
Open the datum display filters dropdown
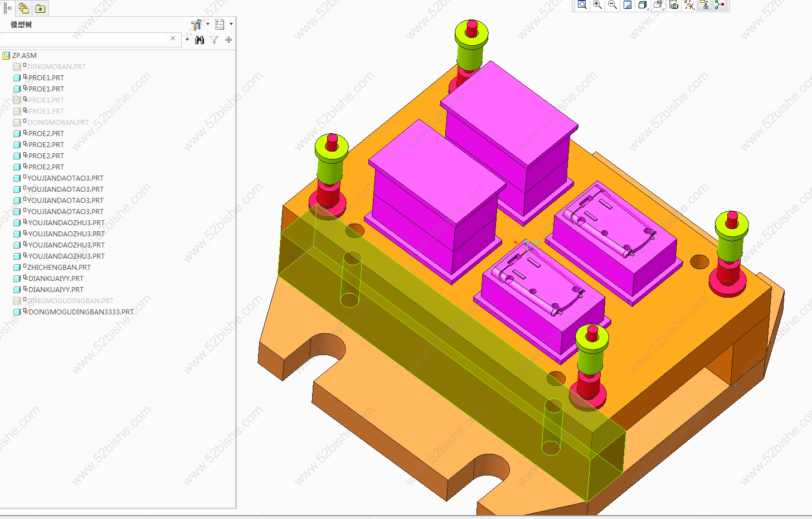tap(689, 5)
